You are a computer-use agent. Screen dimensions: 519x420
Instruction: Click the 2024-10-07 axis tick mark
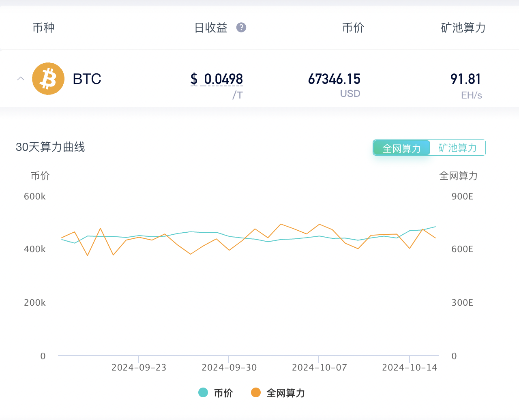pos(319,358)
